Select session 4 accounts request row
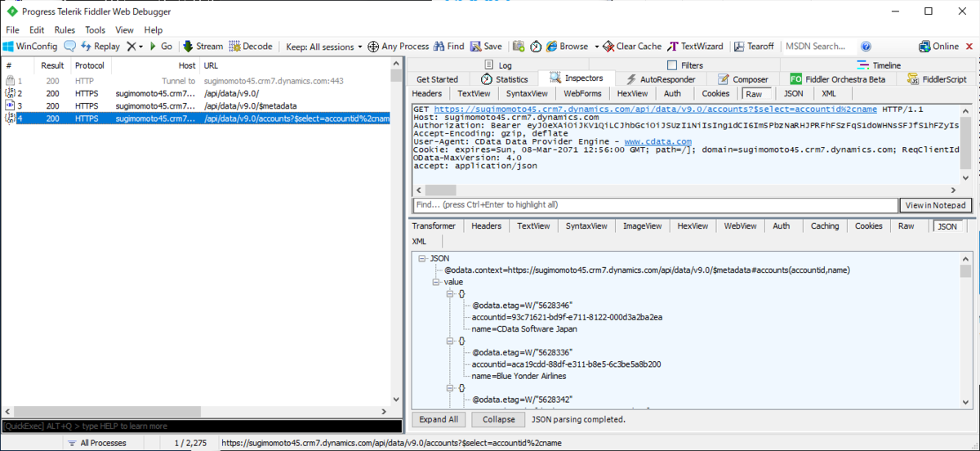The height and width of the screenshot is (451, 980). (x=196, y=118)
